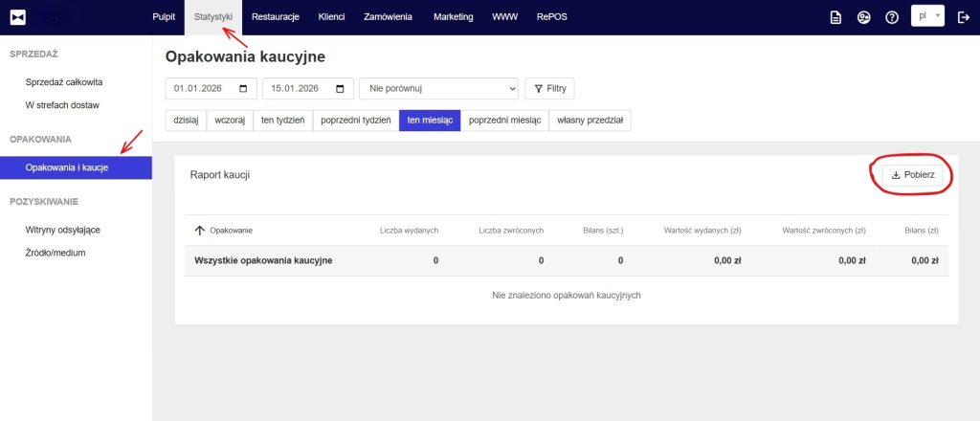The image size is (980, 421).
Task: Click the app logo in top-left corner
Action: tap(17, 17)
